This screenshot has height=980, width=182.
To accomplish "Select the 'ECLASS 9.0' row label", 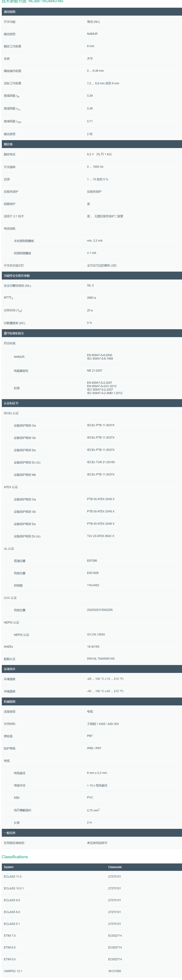I will click(12, 900).
